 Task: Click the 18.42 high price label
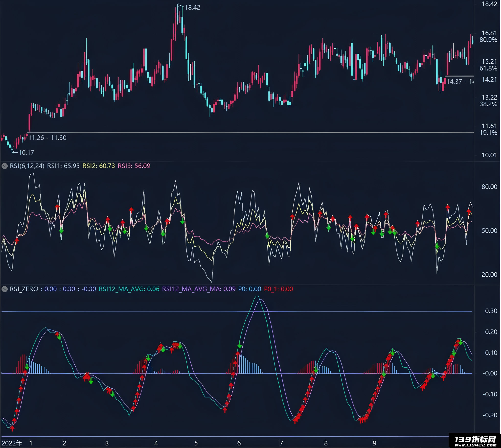coord(192,8)
